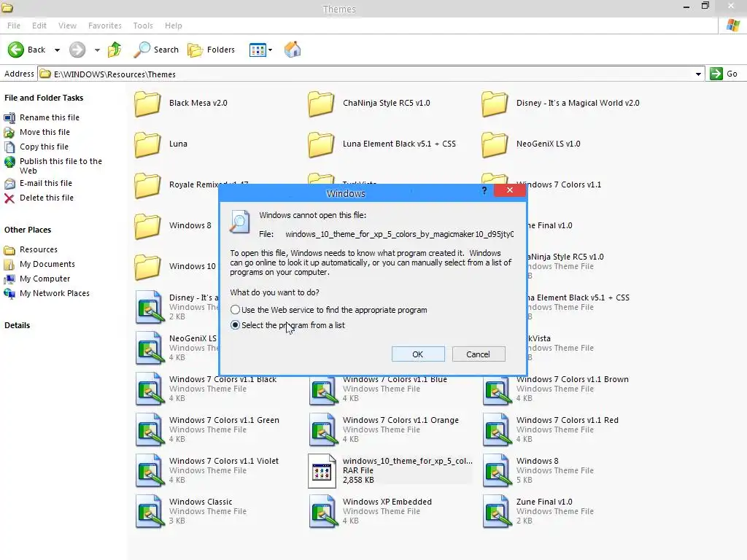Open the View menu

pyautogui.click(x=67, y=26)
